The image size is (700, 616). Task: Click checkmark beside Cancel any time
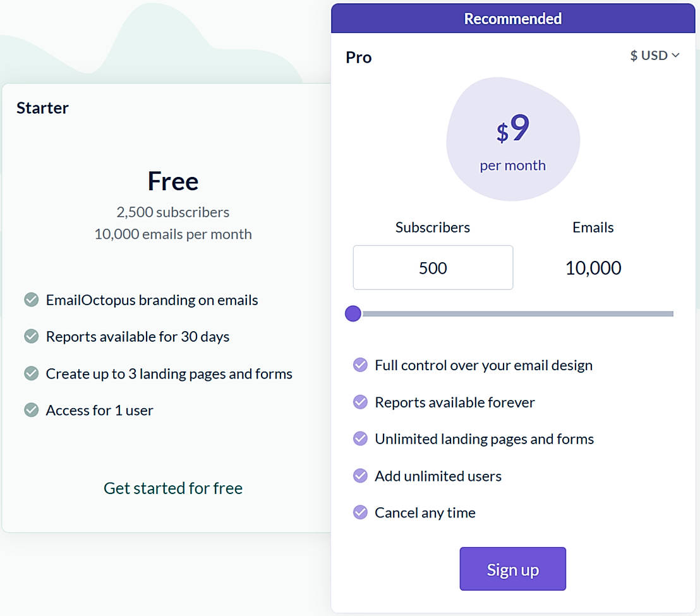[360, 512]
